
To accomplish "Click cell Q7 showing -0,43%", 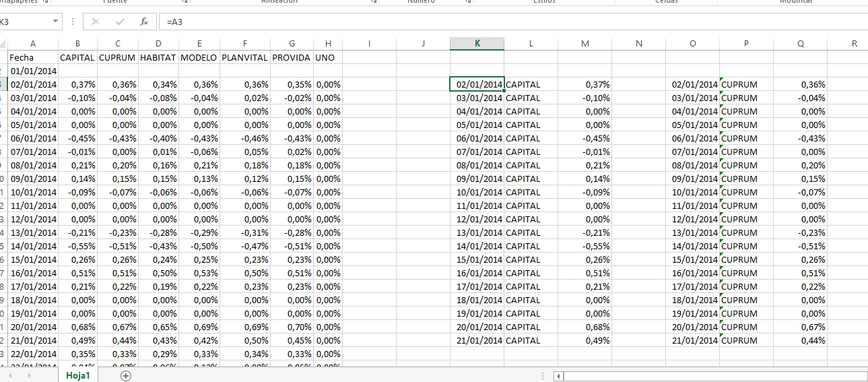I will click(800, 138).
